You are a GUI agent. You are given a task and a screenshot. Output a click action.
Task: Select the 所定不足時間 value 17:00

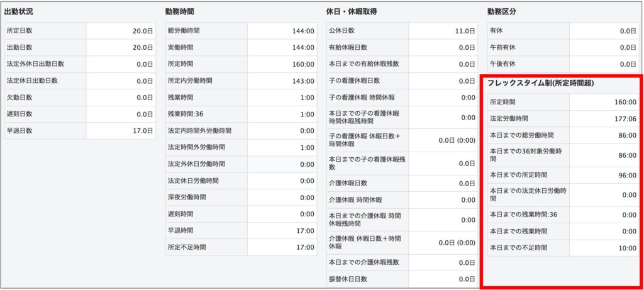coord(303,247)
